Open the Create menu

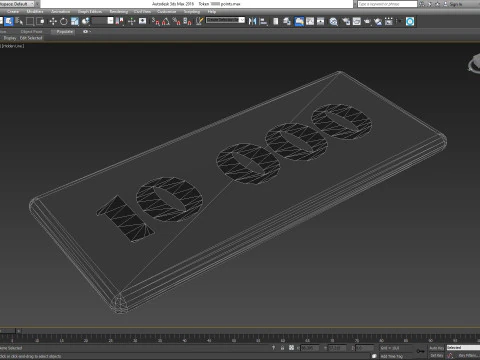click(x=13, y=12)
